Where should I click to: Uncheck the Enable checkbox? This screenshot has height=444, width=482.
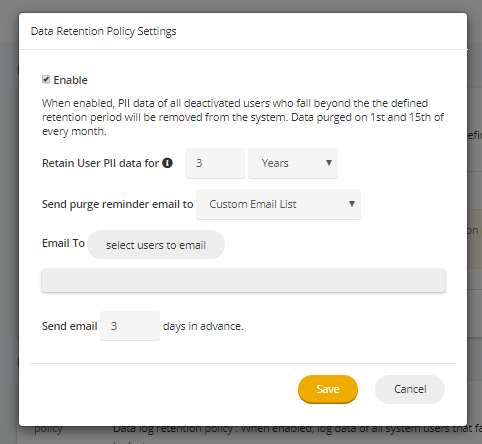pyautogui.click(x=46, y=79)
